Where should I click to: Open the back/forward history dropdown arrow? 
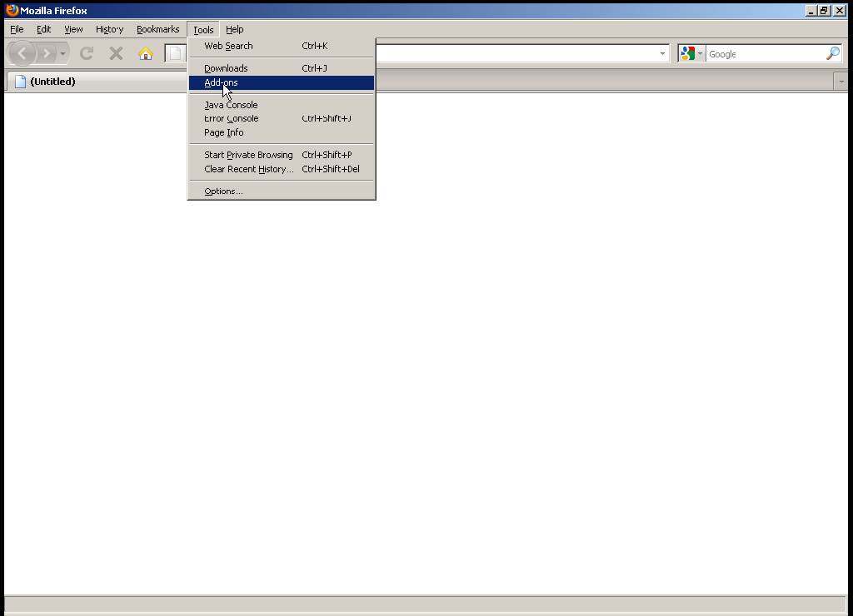click(x=63, y=53)
